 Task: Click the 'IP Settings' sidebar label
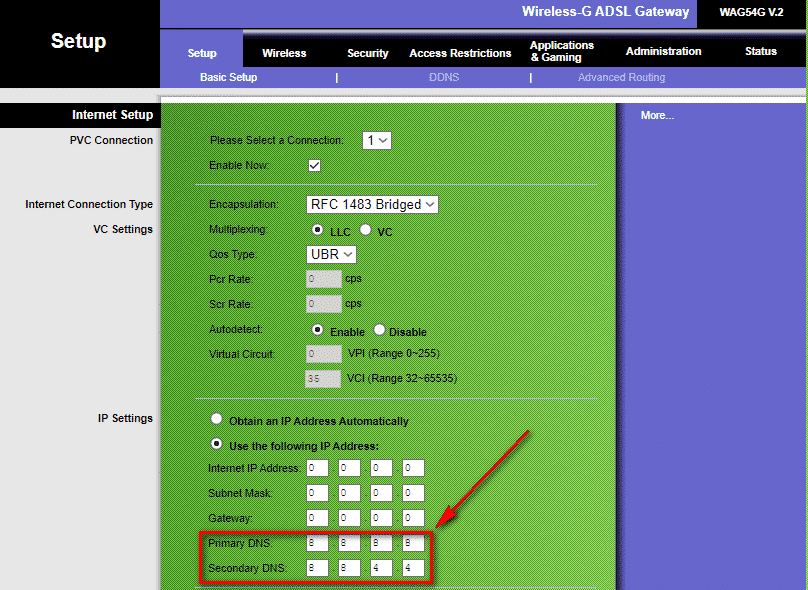click(x=125, y=418)
